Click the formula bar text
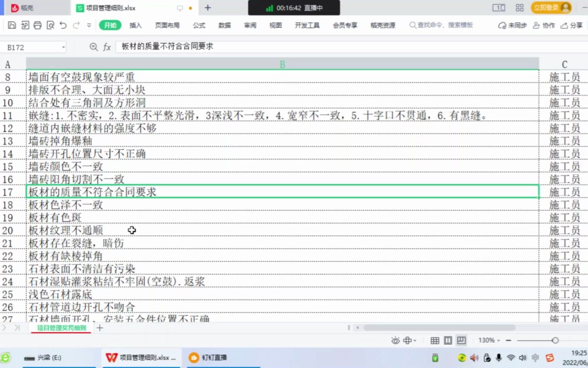 click(167, 46)
